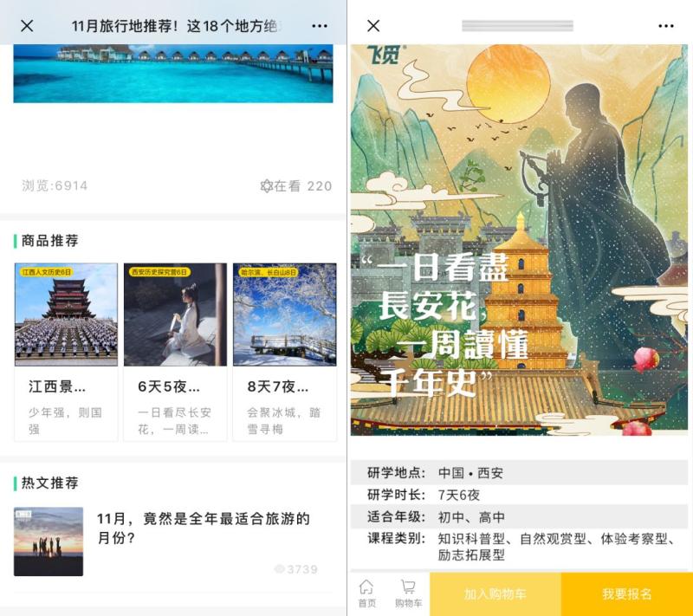Click the 一日看盡長安花 poster image
Viewport: 693px width, 616px height.
[519, 240]
